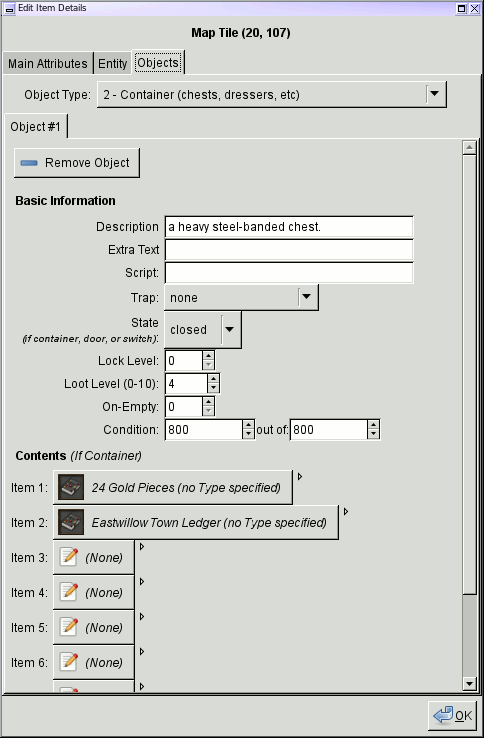Screen dimensions: 484x738
Task: Click the On-Empty number field
Action: click(184, 407)
